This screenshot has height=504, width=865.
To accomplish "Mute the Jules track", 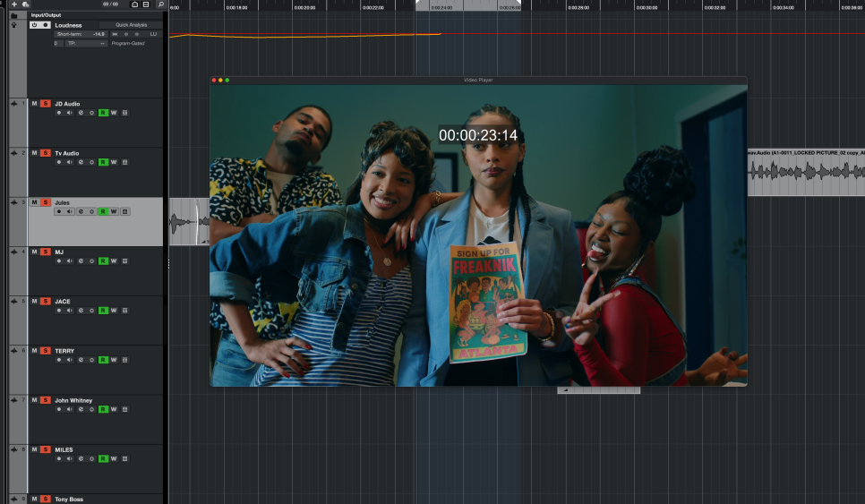I will point(34,202).
